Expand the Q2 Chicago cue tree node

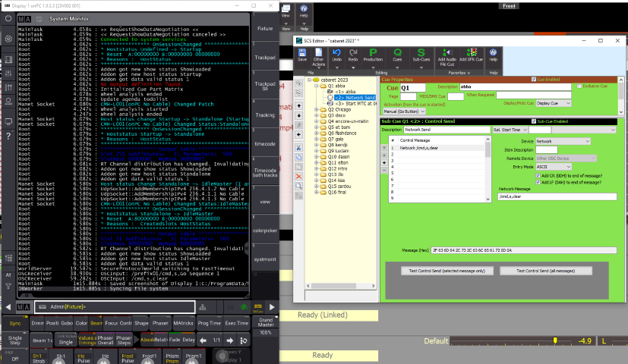pyautogui.click(x=316, y=109)
